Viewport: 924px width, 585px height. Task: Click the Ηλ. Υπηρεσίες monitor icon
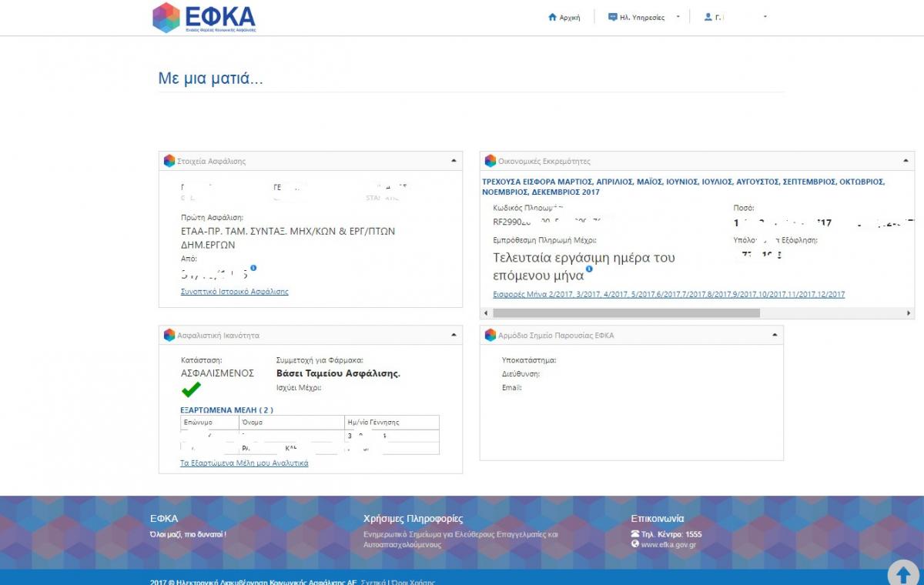point(612,17)
